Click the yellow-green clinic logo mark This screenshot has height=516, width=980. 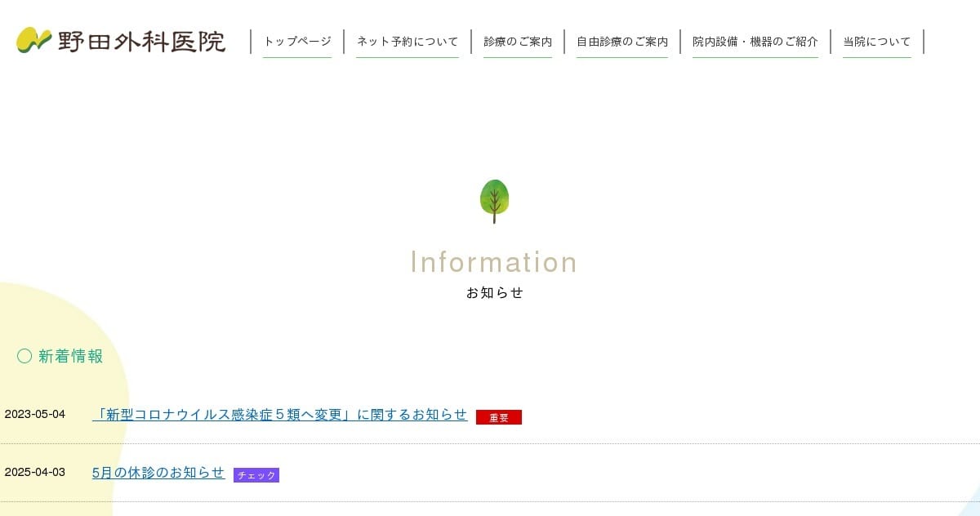click(x=33, y=40)
